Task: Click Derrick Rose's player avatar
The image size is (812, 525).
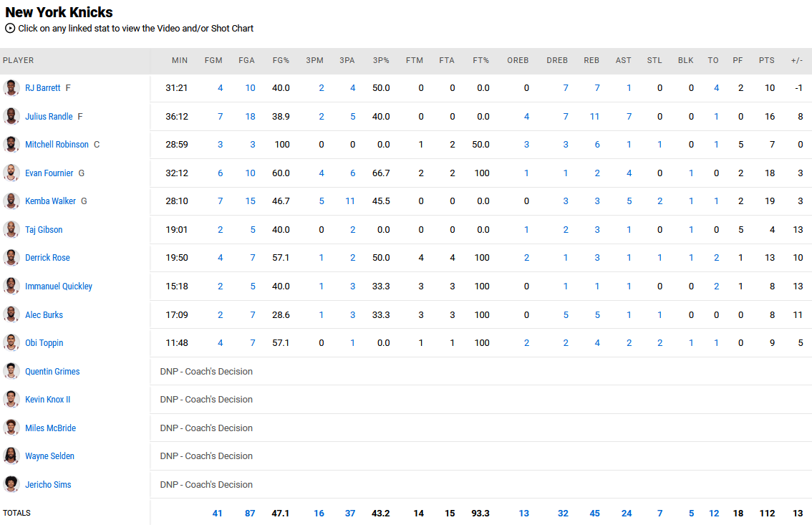Action: (11, 258)
